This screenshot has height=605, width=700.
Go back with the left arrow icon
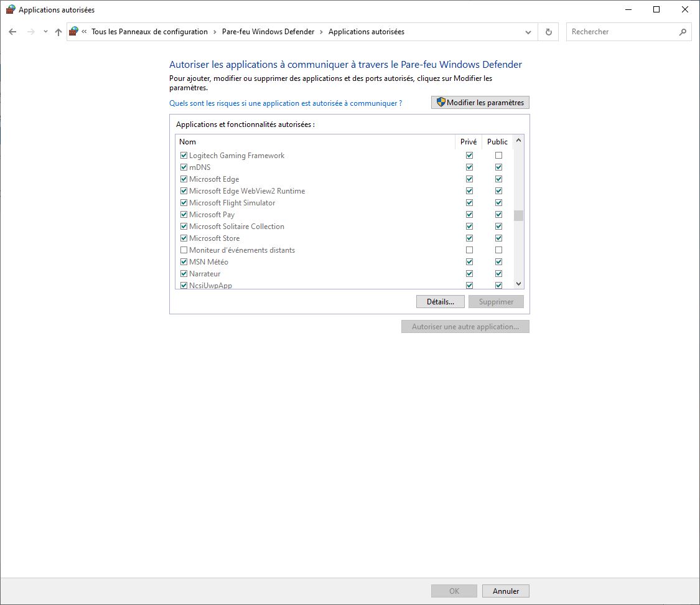click(12, 32)
